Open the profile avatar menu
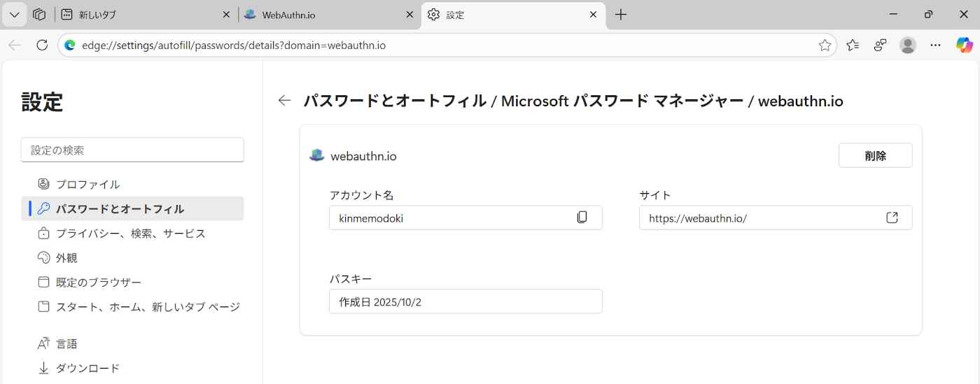 pos(908,45)
